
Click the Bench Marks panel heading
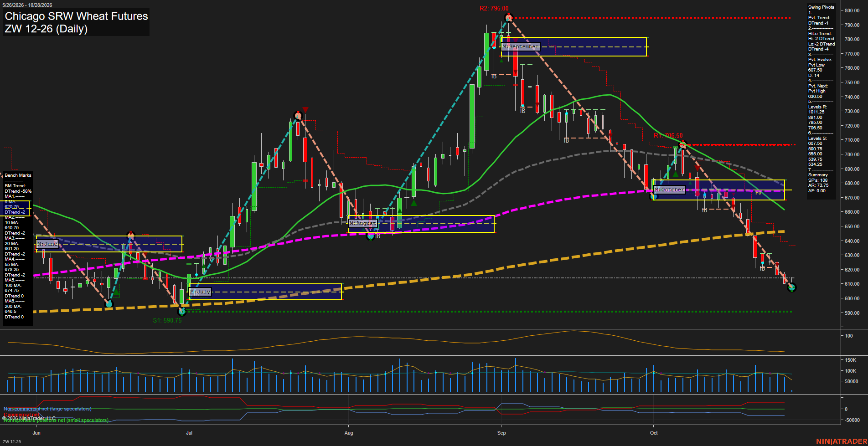click(x=18, y=175)
